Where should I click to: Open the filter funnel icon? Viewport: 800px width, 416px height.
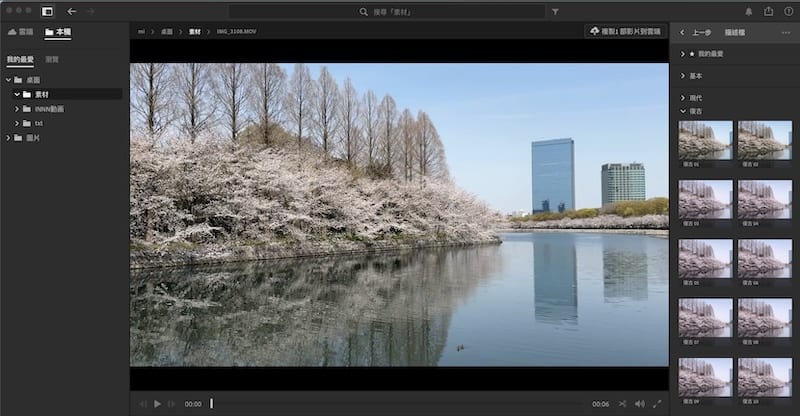(555, 12)
